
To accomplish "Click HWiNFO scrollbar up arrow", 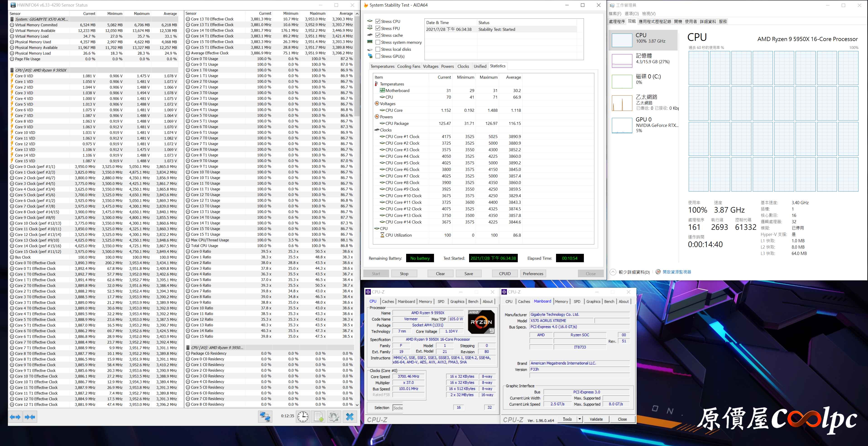I will [x=357, y=14].
